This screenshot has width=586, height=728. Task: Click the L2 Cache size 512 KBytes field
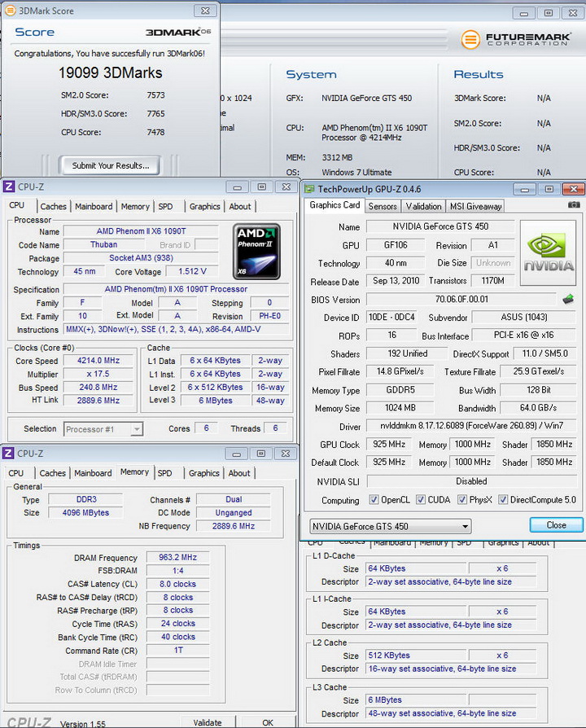(416, 656)
